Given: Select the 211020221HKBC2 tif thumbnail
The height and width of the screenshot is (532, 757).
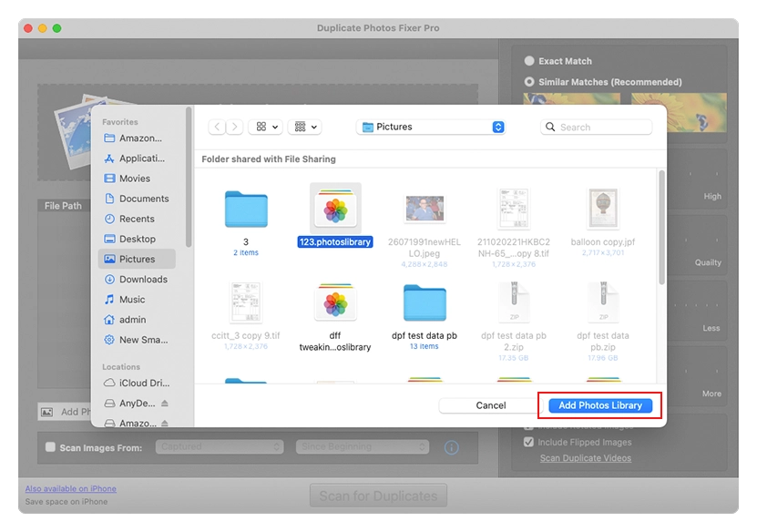Looking at the screenshot, I should [514, 209].
